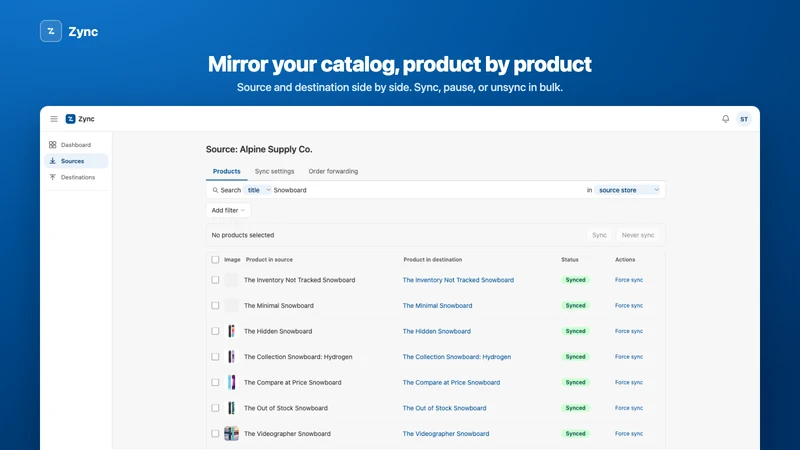
Task: Open the source store dropdown
Action: [x=628, y=190]
